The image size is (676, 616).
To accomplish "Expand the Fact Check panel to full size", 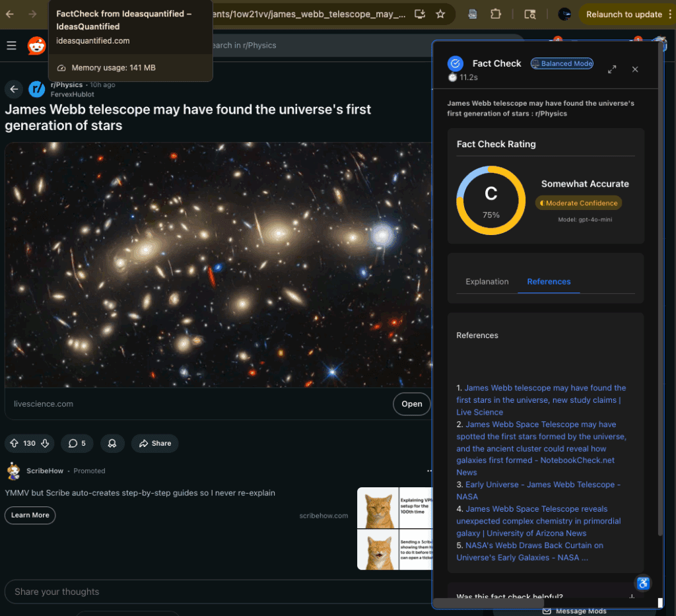I will pos(612,69).
